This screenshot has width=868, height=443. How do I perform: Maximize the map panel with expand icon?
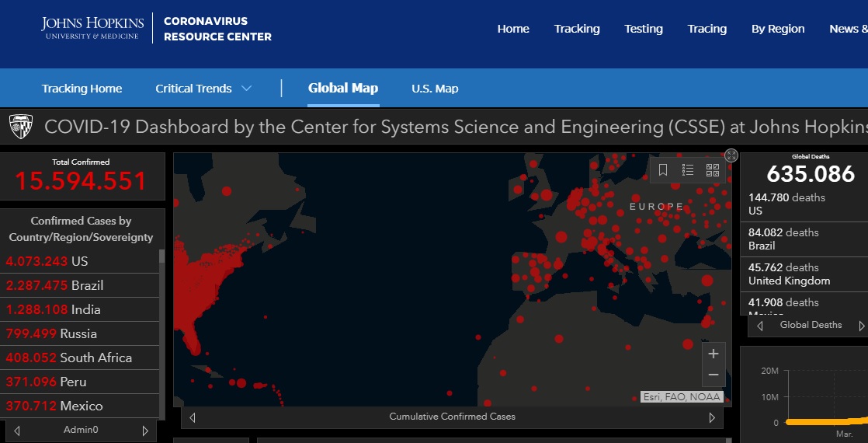731,155
